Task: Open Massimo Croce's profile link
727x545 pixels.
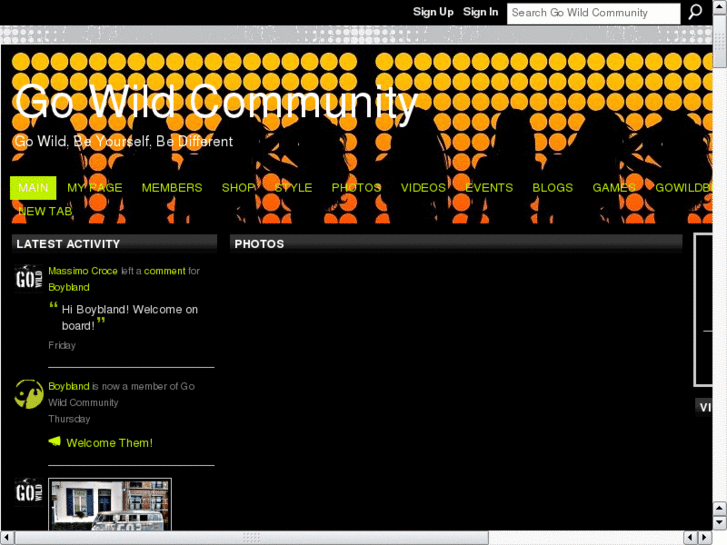Action: pyautogui.click(x=83, y=271)
